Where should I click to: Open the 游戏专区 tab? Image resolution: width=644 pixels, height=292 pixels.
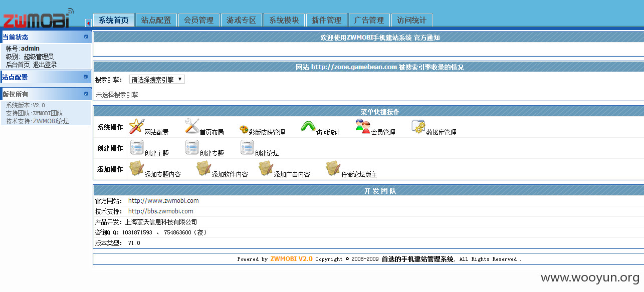[241, 20]
